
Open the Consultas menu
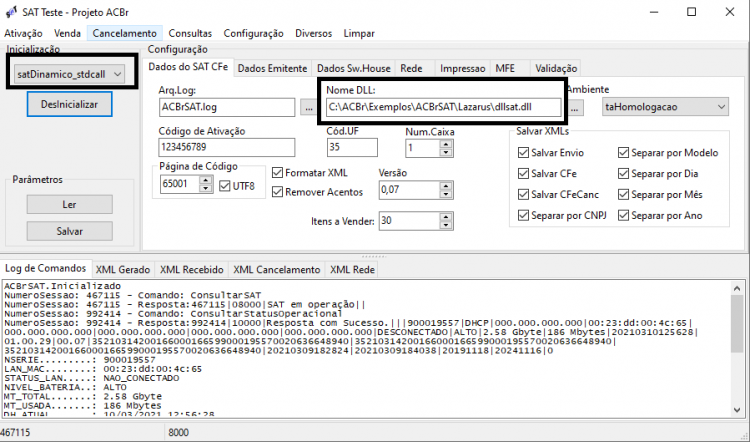190,33
